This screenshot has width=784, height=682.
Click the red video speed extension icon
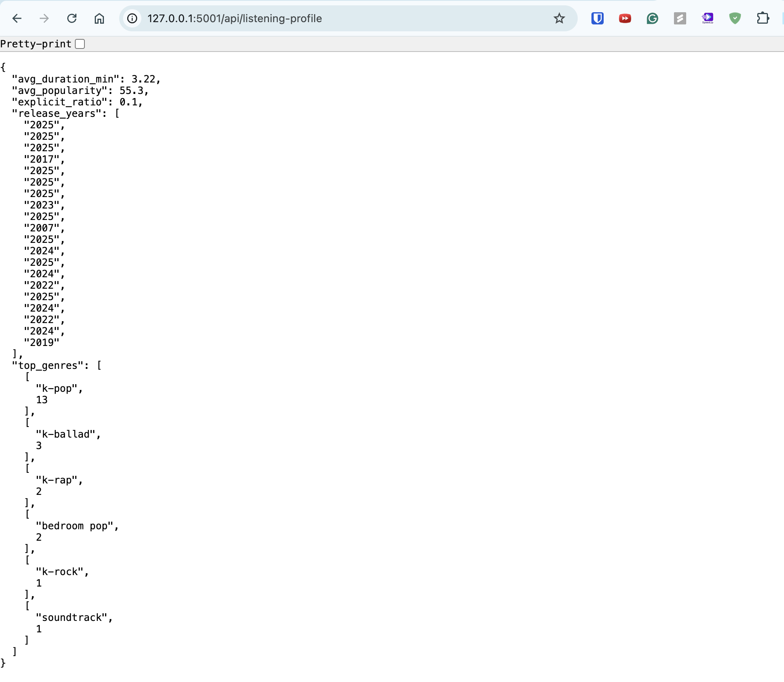point(625,18)
